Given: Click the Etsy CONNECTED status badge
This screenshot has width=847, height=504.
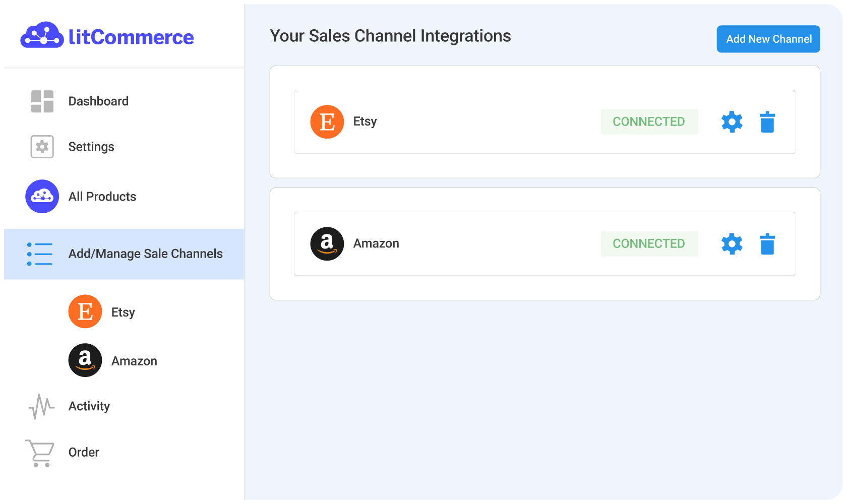Looking at the screenshot, I should (649, 122).
